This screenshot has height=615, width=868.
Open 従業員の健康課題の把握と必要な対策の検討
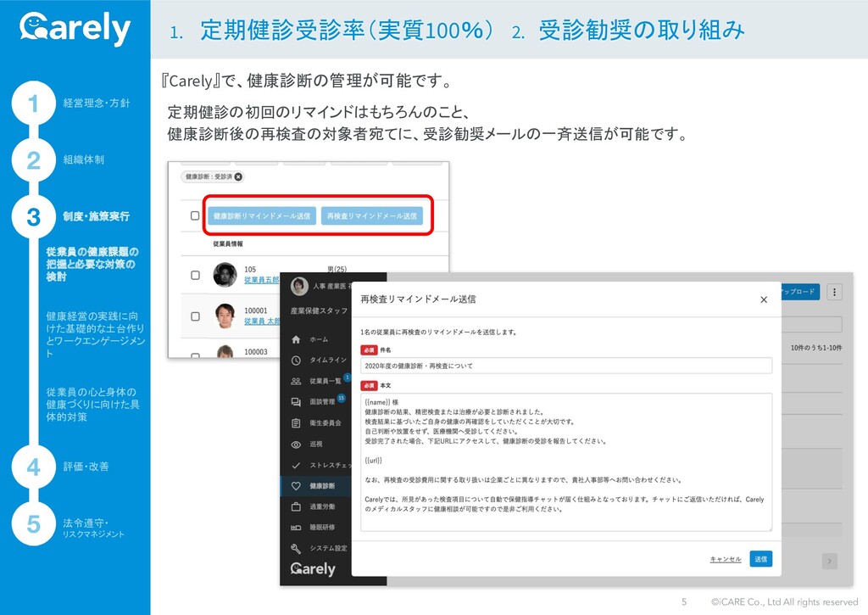coord(92,265)
